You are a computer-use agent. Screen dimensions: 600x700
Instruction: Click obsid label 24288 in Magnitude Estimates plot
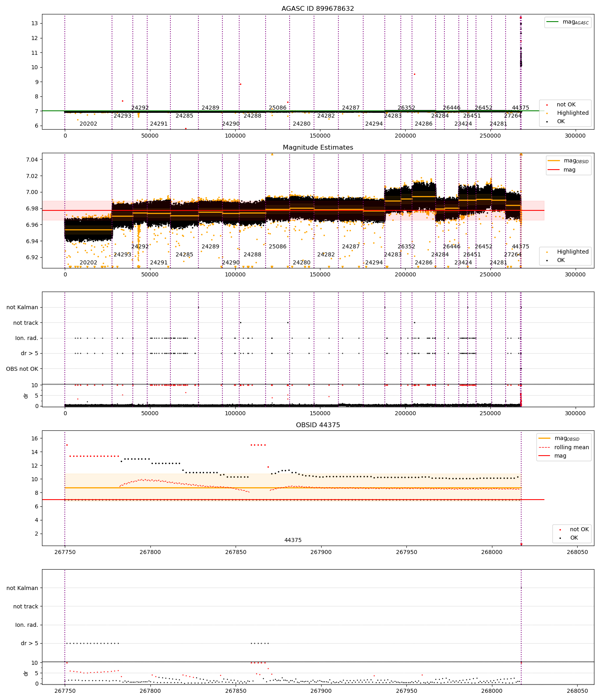[x=252, y=254]
